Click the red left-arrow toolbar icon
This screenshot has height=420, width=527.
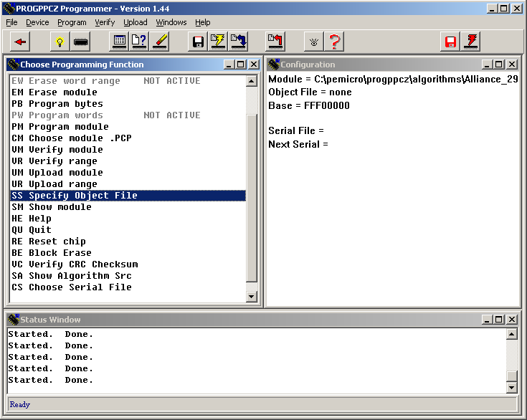point(20,42)
